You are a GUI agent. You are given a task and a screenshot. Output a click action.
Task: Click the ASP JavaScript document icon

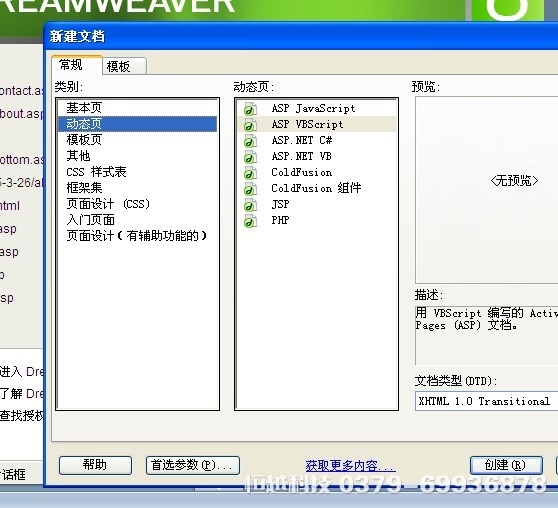pos(250,109)
